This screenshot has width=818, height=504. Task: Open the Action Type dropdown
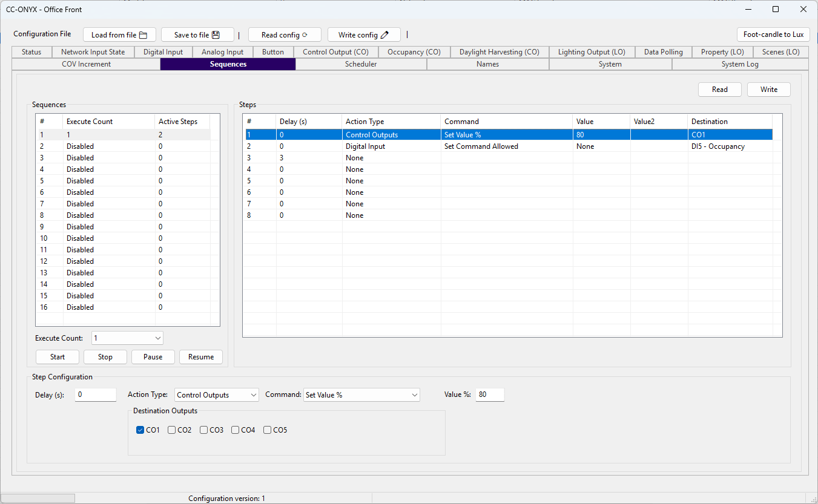(x=216, y=395)
